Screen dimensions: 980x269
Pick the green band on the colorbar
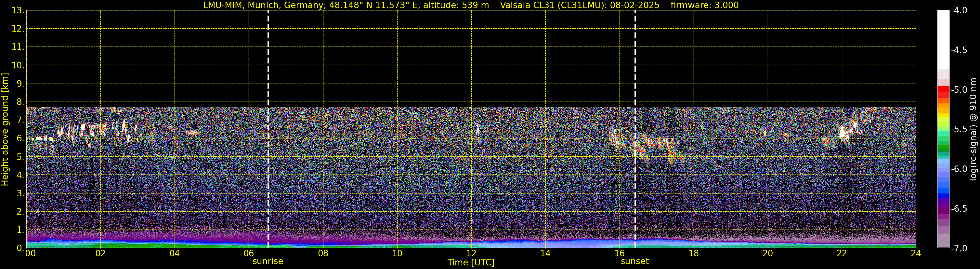(x=943, y=147)
